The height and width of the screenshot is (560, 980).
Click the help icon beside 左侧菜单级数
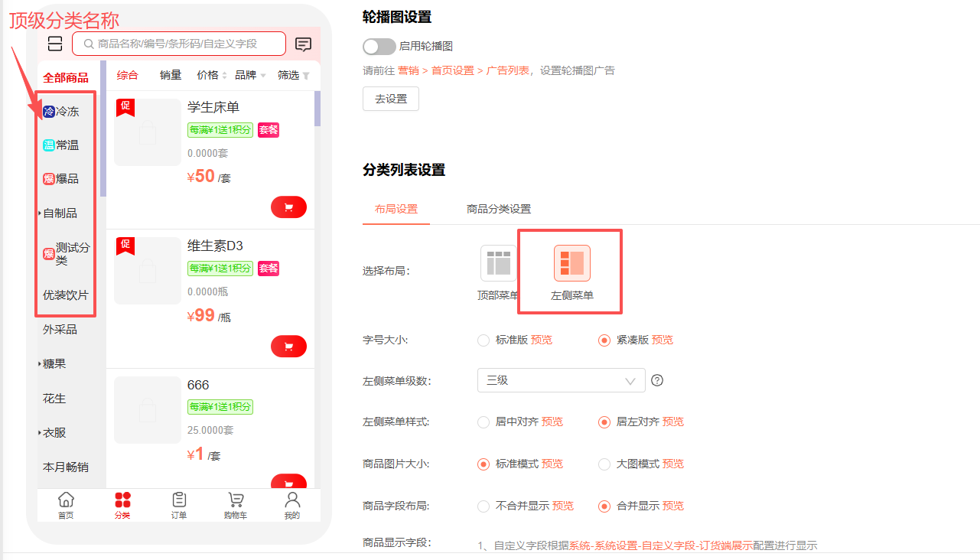[657, 380]
